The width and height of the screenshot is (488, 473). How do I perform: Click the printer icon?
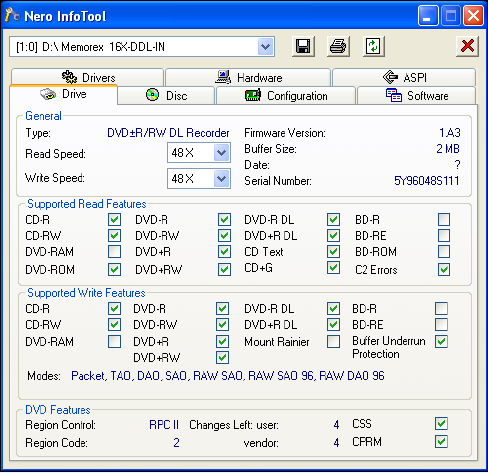pos(338,46)
